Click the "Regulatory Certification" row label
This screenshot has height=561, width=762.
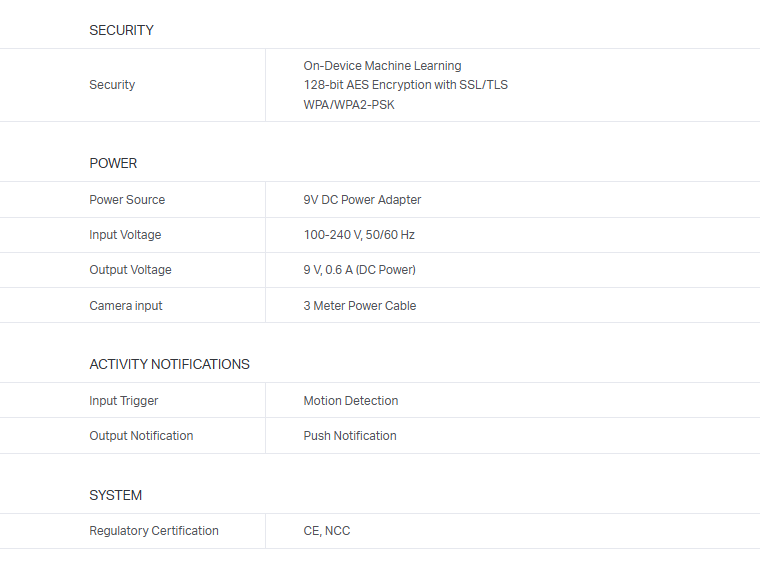tap(154, 531)
